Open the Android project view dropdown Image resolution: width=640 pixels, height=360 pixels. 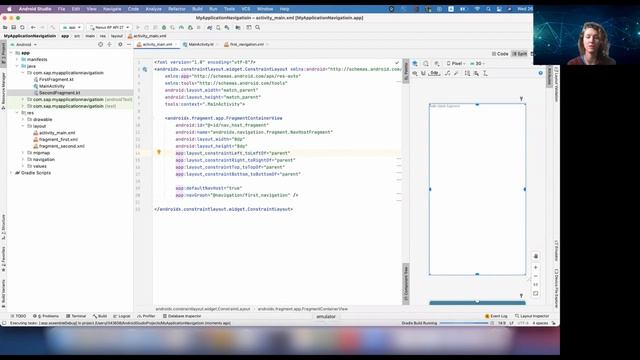[x=24, y=44]
